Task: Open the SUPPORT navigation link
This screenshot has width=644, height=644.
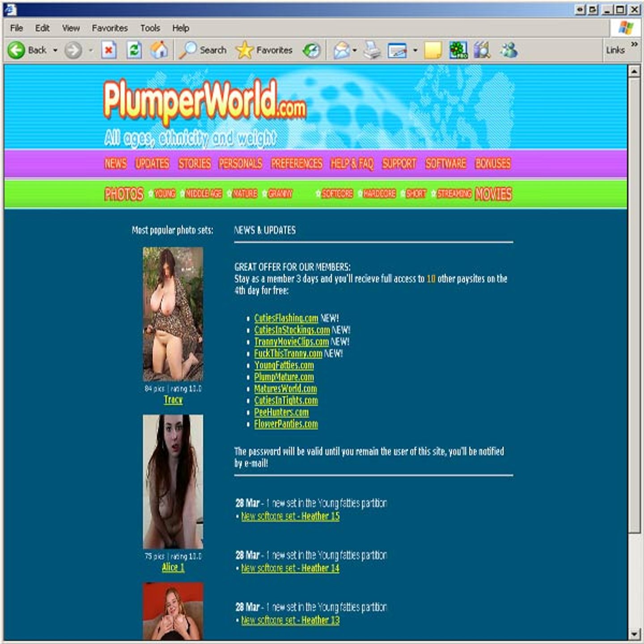Action: pos(399,164)
